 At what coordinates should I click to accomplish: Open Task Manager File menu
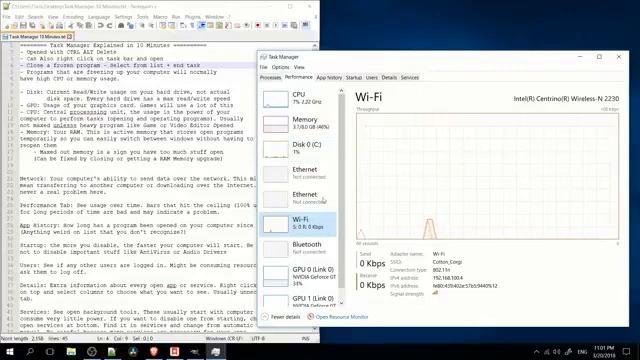264,67
